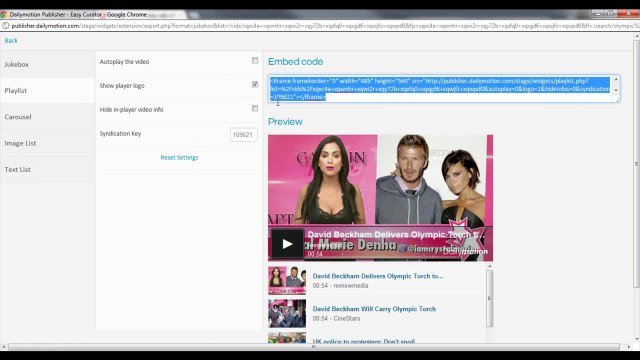Screen dimensions: 640x360
Task: Select the Text List format tab
Action: click(47, 169)
